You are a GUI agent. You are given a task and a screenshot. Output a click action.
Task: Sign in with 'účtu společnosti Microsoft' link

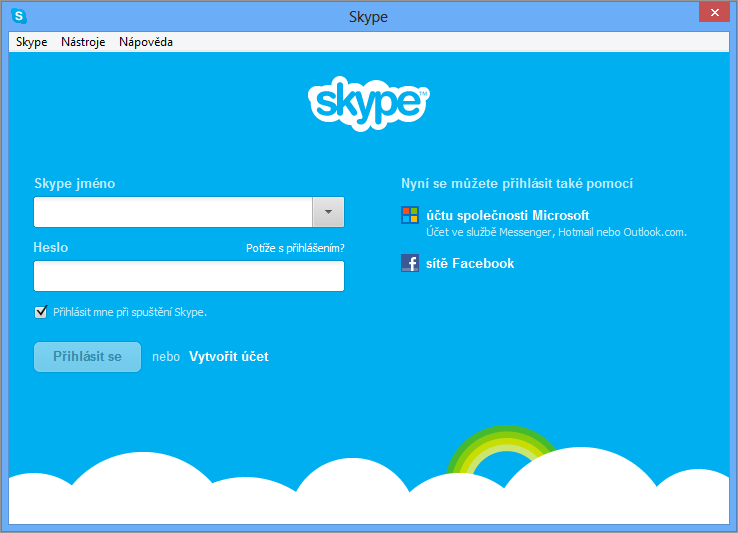point(507,215)
